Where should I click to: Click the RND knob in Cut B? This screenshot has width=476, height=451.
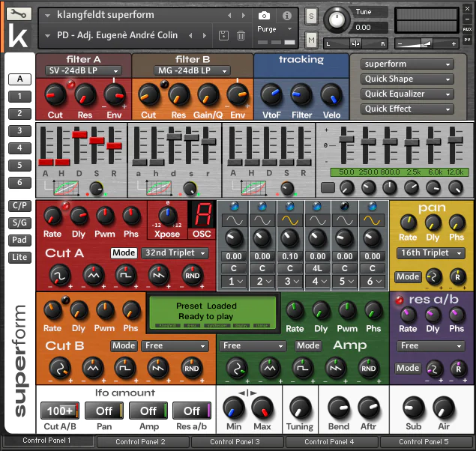192,368
